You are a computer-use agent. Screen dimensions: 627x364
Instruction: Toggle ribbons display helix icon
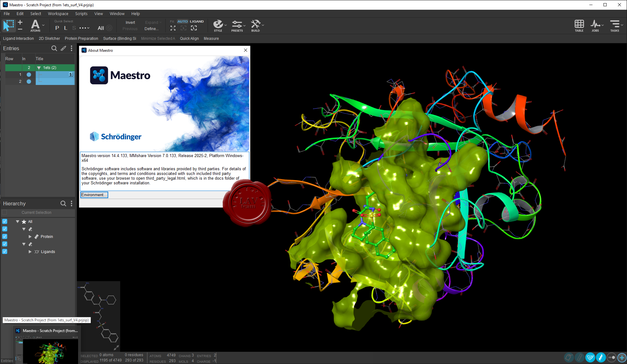click(x=601, y=357)
